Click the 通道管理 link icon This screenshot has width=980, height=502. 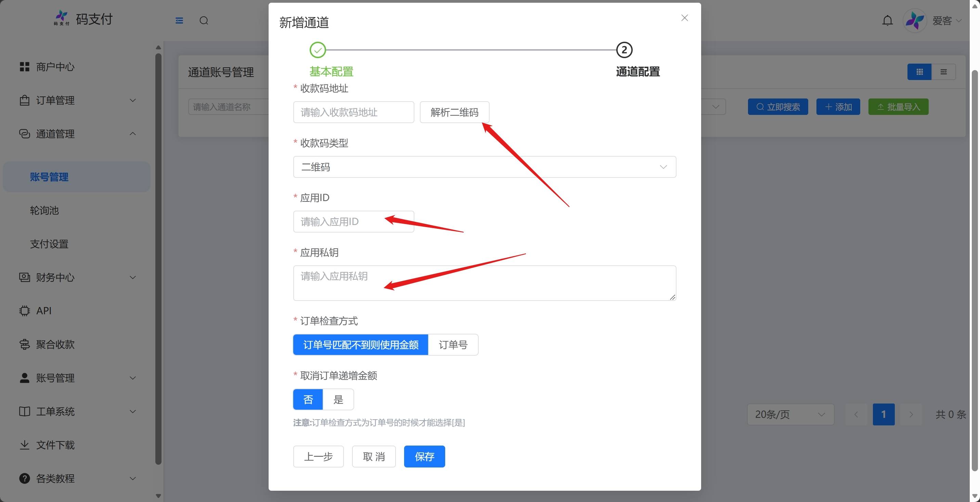tap(24, 134)
